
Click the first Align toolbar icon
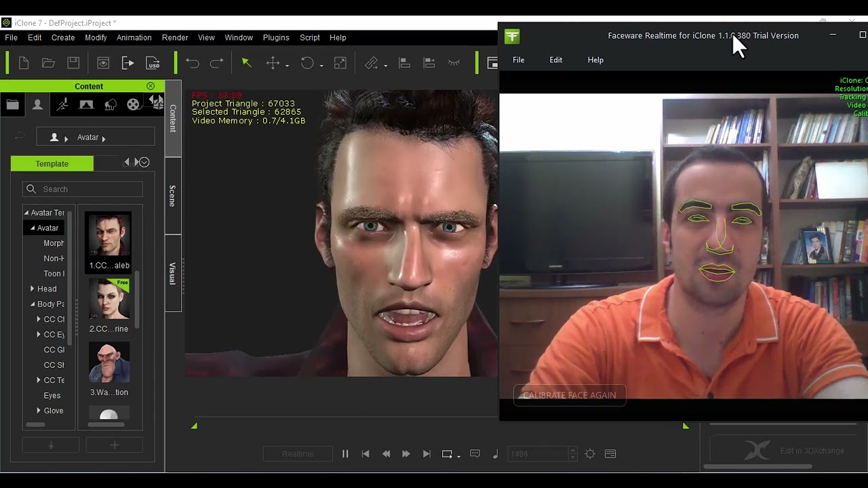404,63
